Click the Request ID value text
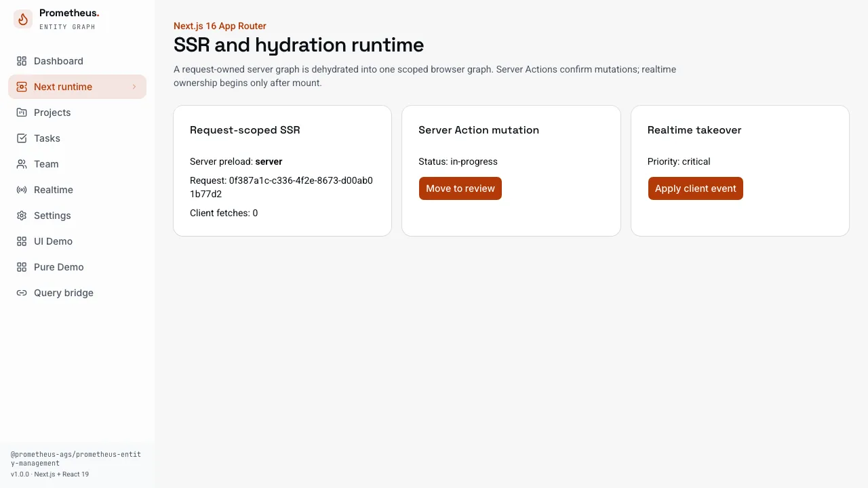This screenshot has width=868, height=488. [281, 187]
